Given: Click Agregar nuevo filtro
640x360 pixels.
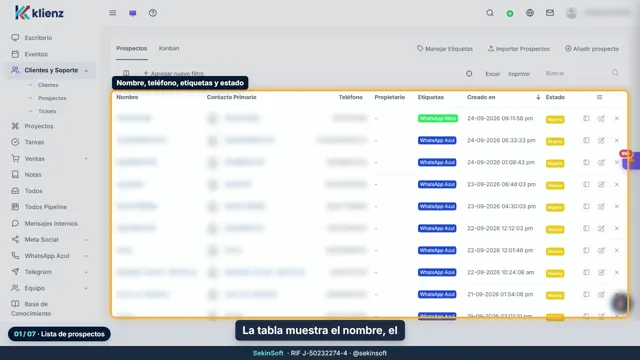Looking at the screenshot, I should [x=173, y=73].
